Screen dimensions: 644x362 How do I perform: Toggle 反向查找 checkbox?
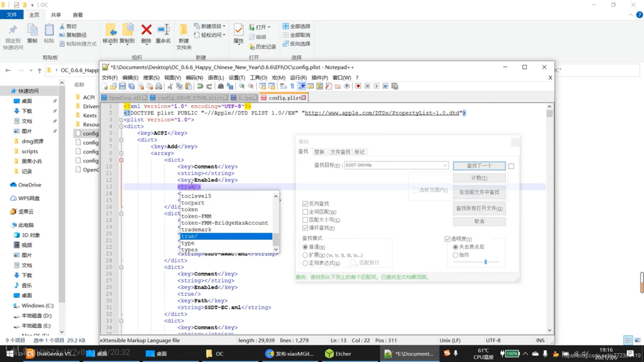[x=305, y=204]
